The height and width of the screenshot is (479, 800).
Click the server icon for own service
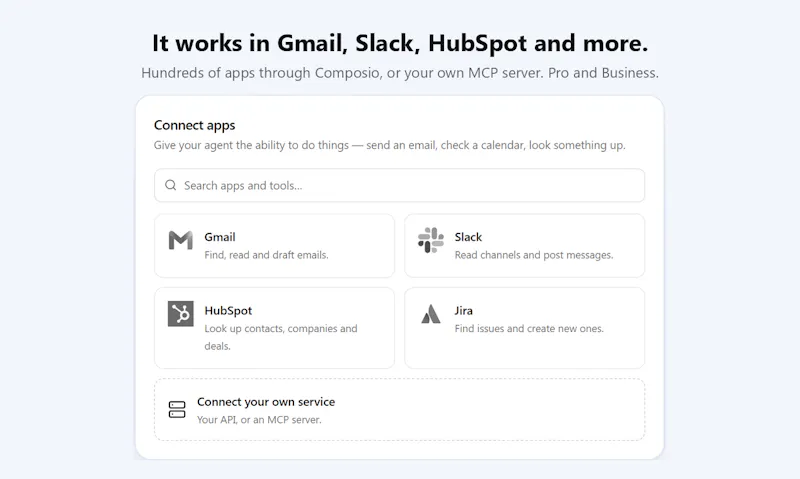pos(177,410)
